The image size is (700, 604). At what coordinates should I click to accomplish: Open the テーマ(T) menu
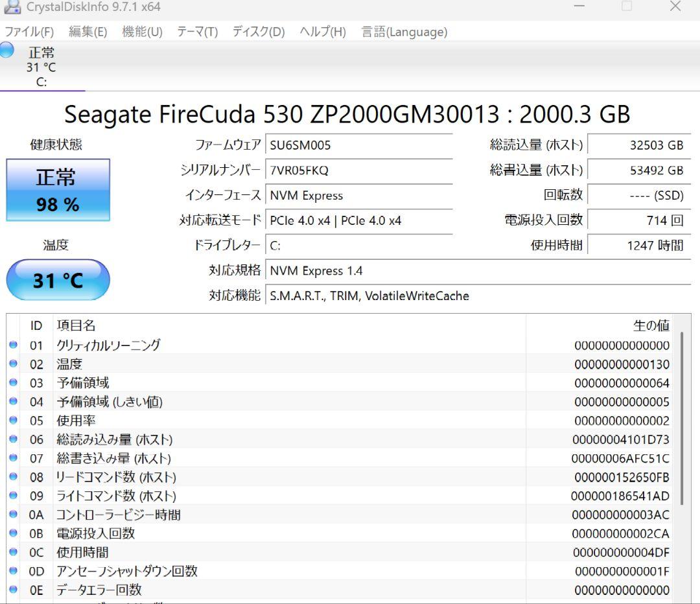pyautogui.click(x=196, y=31)
